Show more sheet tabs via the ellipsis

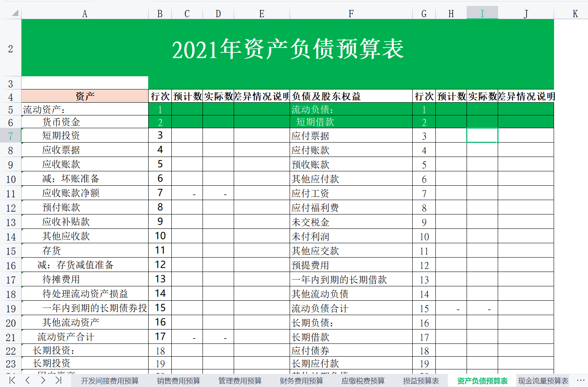(581, 380)
